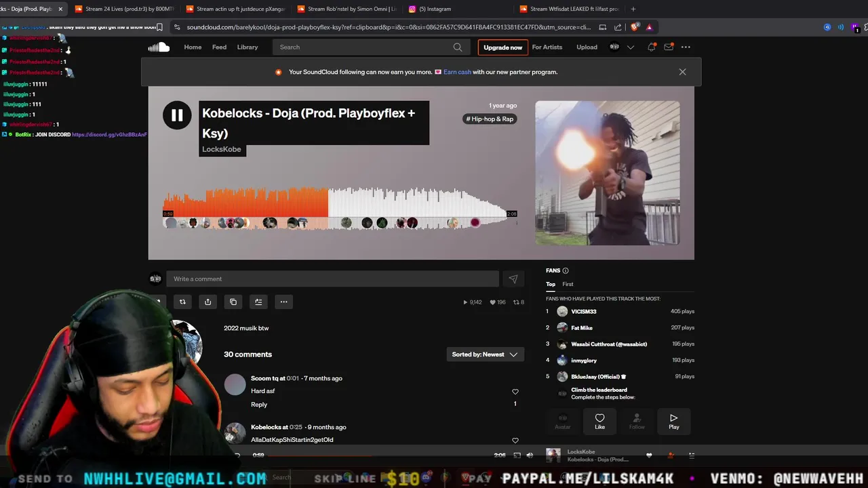Open fan VICISM33 profile
The image size is (868, 488).
click(584, 312)
